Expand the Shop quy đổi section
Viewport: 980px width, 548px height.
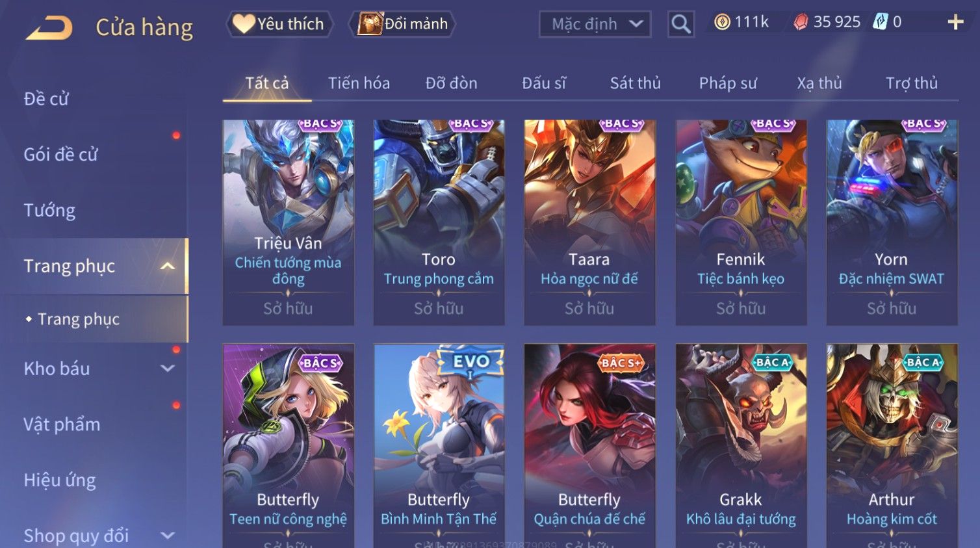[168, 536]
